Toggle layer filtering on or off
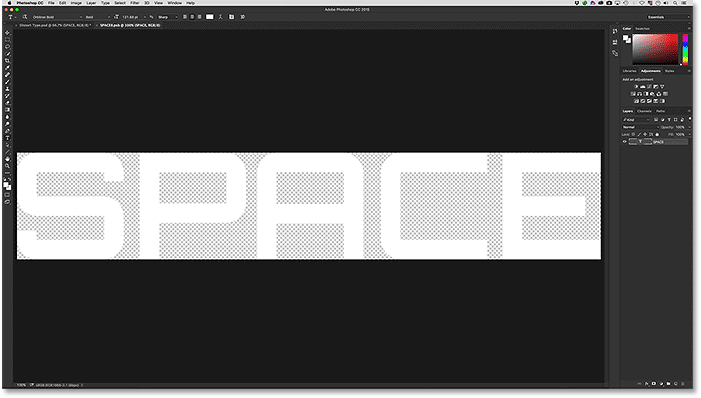This screenshot has width=701, height=398. pos(690,119)
